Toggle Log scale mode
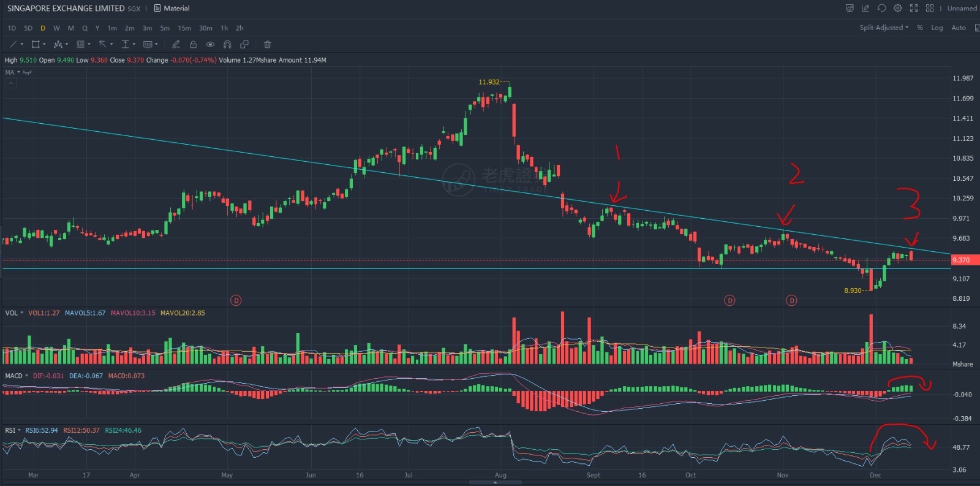980x486 pixels. click(937, 28)
